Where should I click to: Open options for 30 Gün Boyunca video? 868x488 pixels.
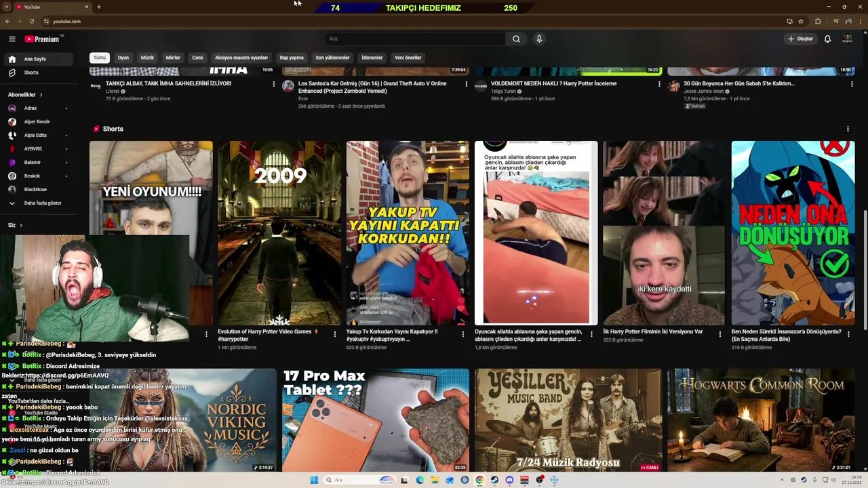pyautogui.click(x=852, y=84)
